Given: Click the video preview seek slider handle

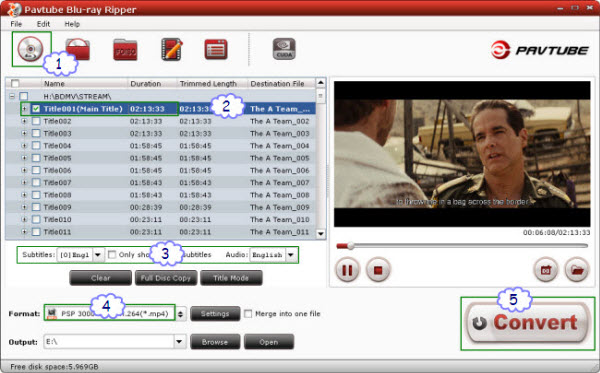Looking at the screenshot, I should (x=351, y=246).
